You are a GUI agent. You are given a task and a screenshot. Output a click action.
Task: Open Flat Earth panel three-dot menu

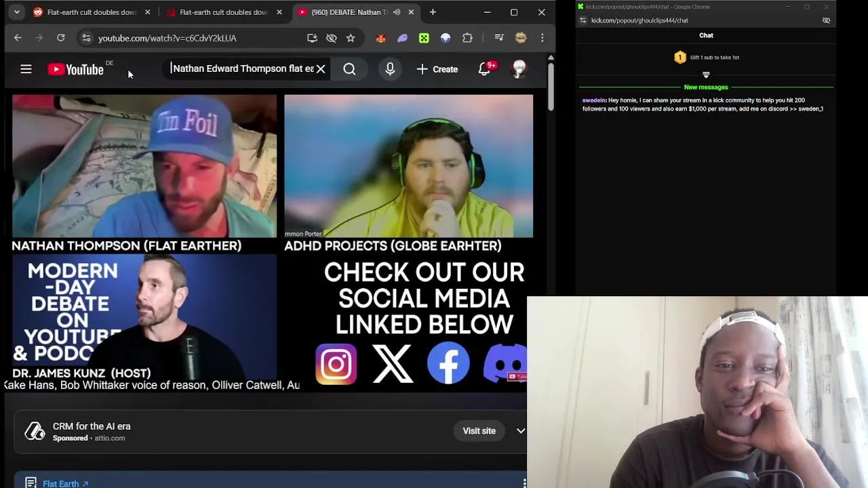click(x=524, y=483)
